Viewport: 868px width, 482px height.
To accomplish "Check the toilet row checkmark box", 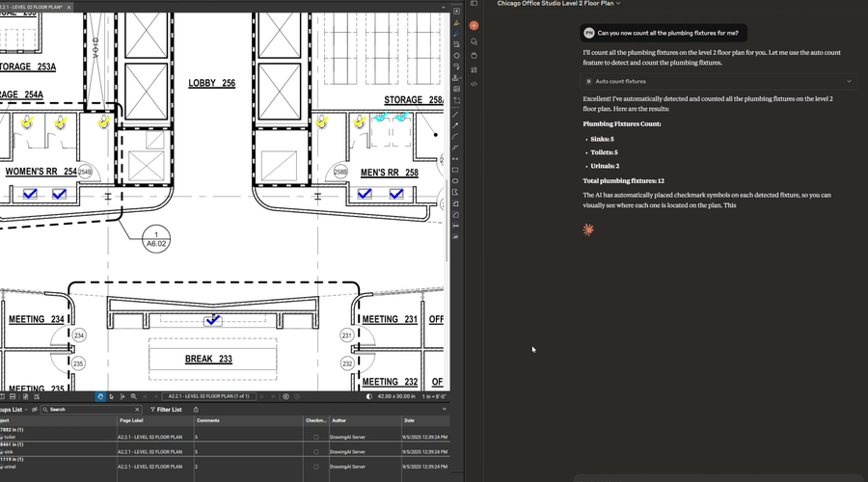I will (316, 438).
